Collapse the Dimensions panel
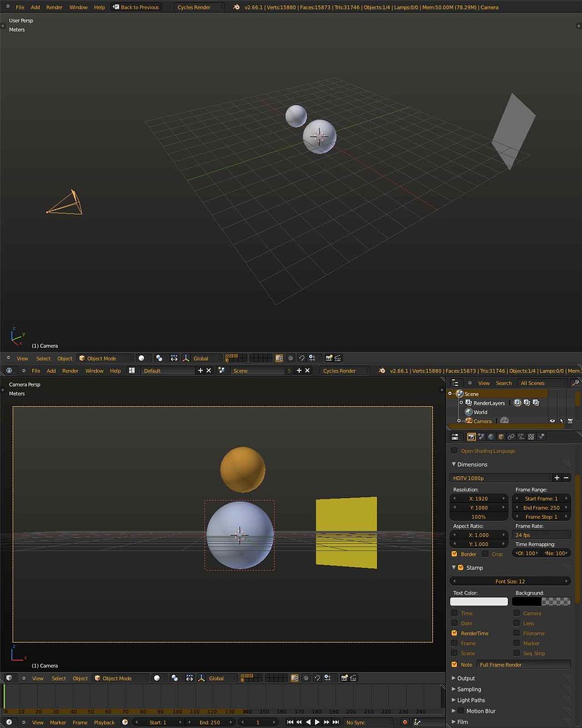Image resolution: width=582 pixels, height=728 pixels. [x=454, y=464]
